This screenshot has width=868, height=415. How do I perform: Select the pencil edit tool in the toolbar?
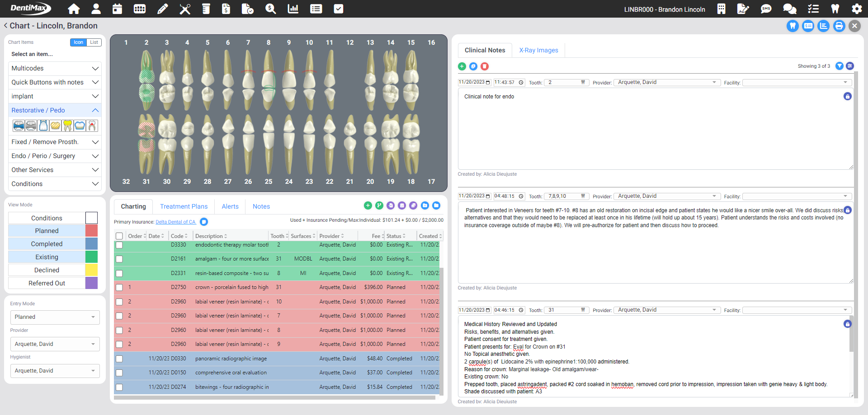point(163,9)
